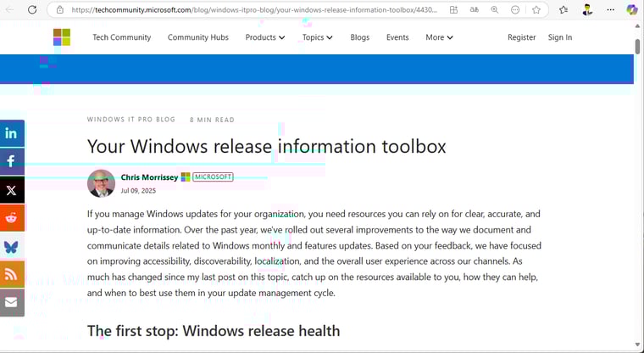Image resolution: width=644 pixels, height=353 pixels.
Task: View site information lock icon
Action: click(x=60, y=10)
